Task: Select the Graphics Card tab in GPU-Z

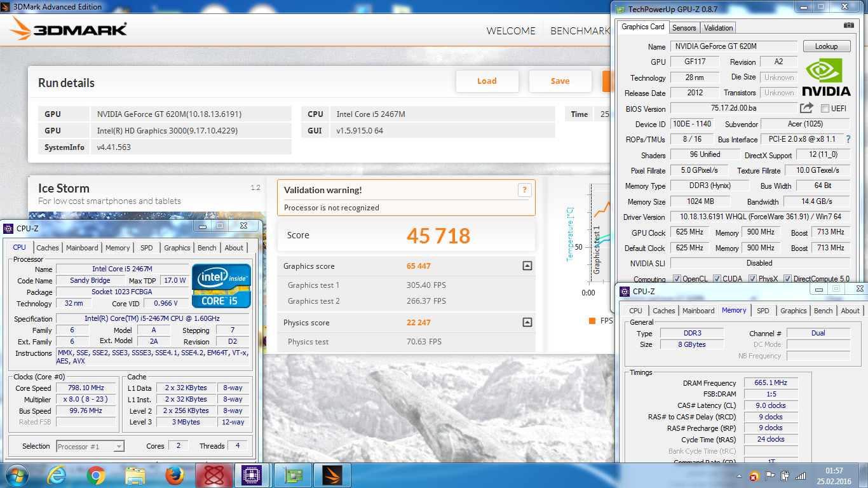Action: click(x=643, y=27)
